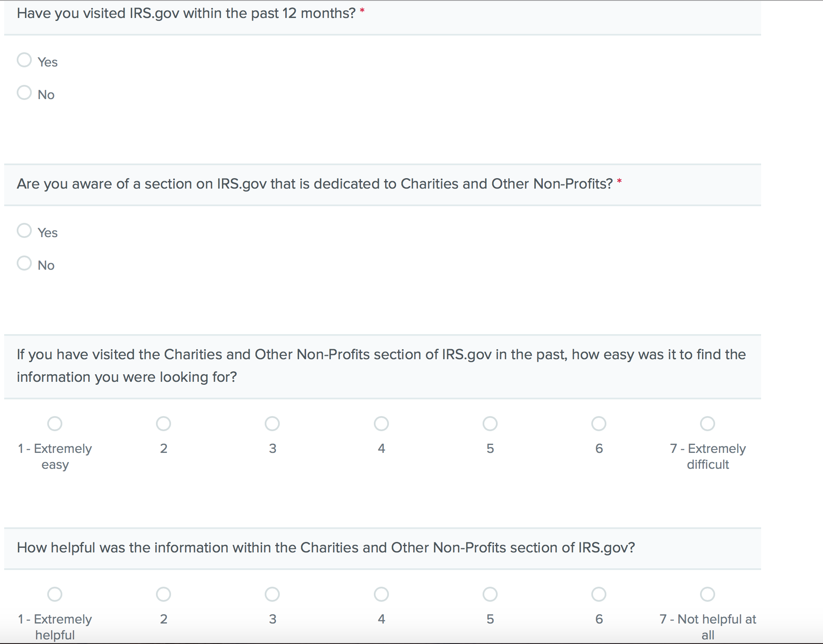Click the 'Extremely easy' label text
This screenshot has height=644, width=823.
[x=55, y=456]
